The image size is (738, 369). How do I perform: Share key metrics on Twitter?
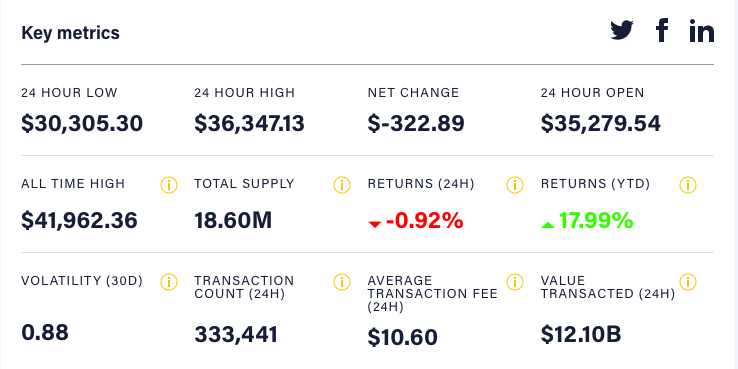(x=622, y=31)
